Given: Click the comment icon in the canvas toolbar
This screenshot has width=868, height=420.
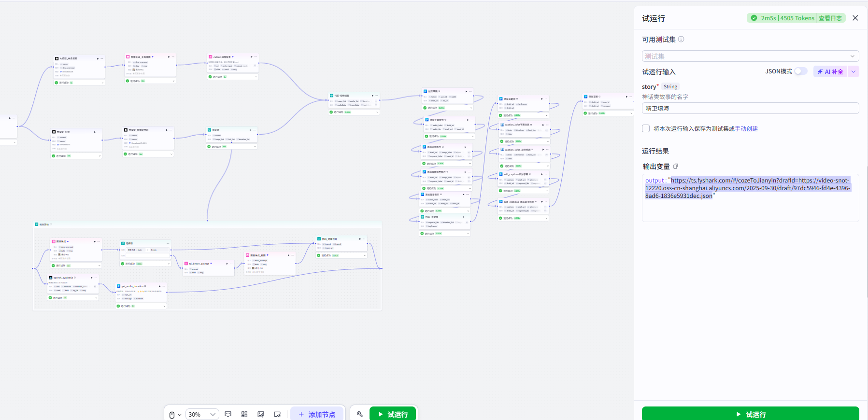Looking at the screenshot, I should [x=228, y=414].
